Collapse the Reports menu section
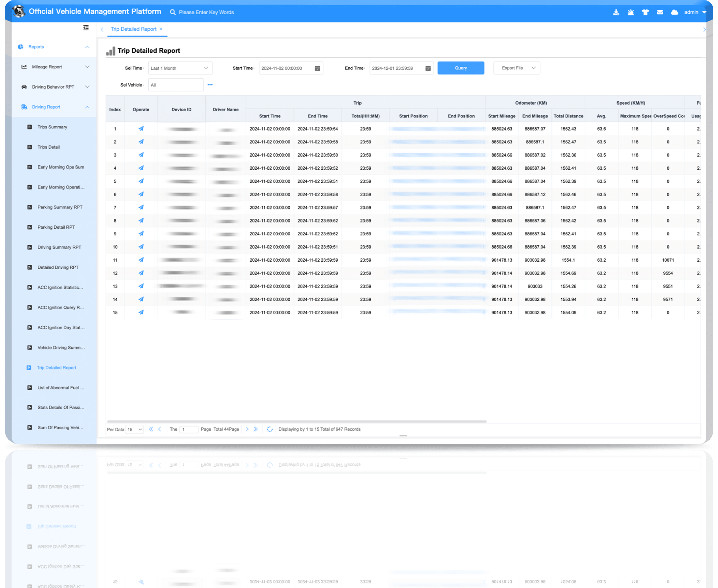Screen dimensions: 718x588 [54, 47]
